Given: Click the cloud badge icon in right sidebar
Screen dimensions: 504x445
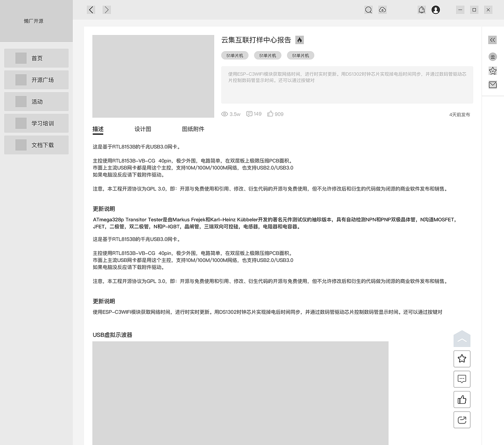Looking at the screenshot, I should [493, 57].
